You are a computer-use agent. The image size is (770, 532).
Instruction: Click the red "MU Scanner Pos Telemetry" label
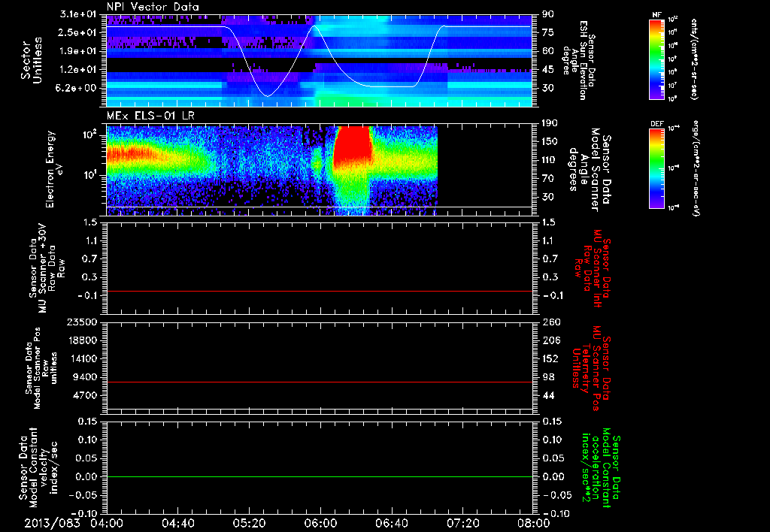point(591,368)
